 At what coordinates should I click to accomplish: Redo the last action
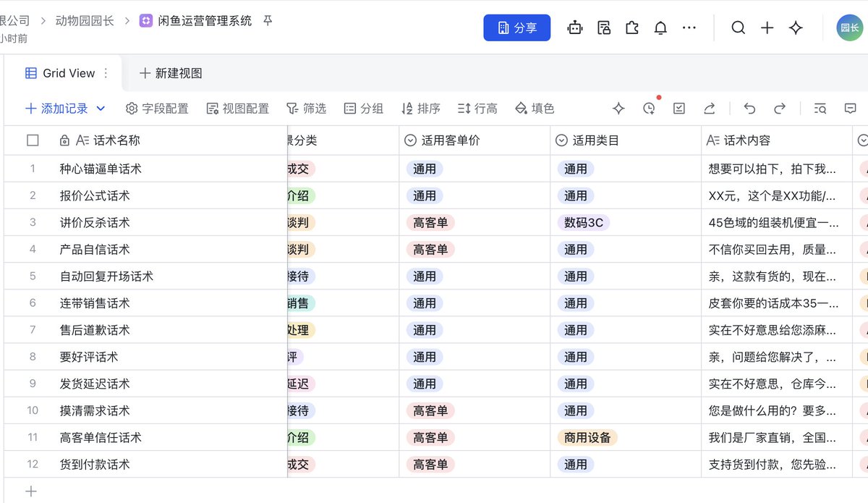click(x=780, y=109)
